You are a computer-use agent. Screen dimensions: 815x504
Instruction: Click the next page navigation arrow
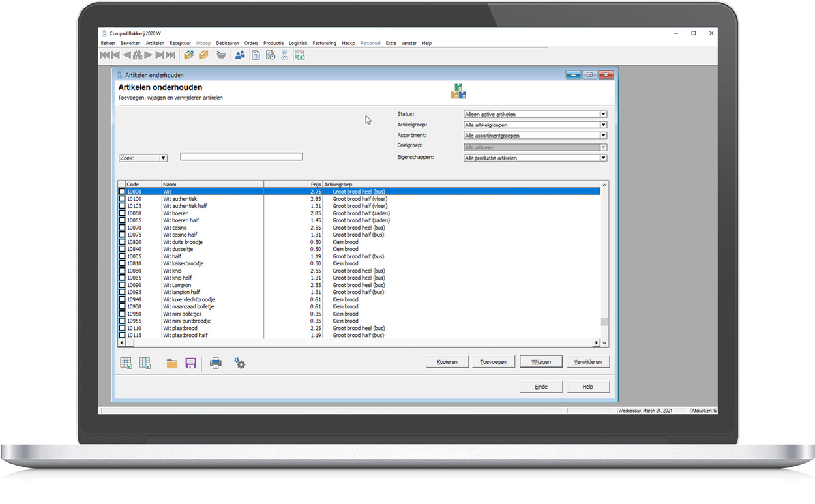tap(160, 55)
